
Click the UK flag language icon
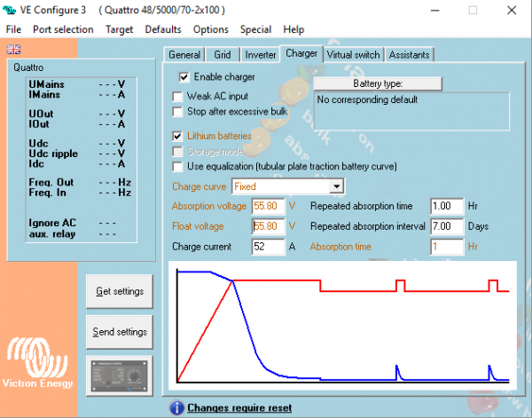pyautogui.click(x=12, y=49)
